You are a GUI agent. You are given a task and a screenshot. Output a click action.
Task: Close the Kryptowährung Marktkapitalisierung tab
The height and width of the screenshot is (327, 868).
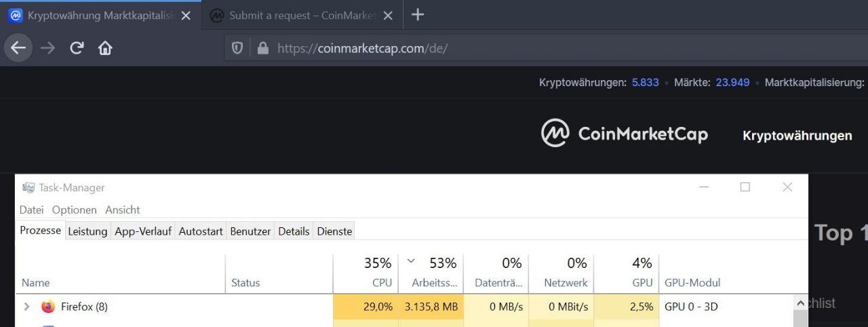[x=186, y=16]
